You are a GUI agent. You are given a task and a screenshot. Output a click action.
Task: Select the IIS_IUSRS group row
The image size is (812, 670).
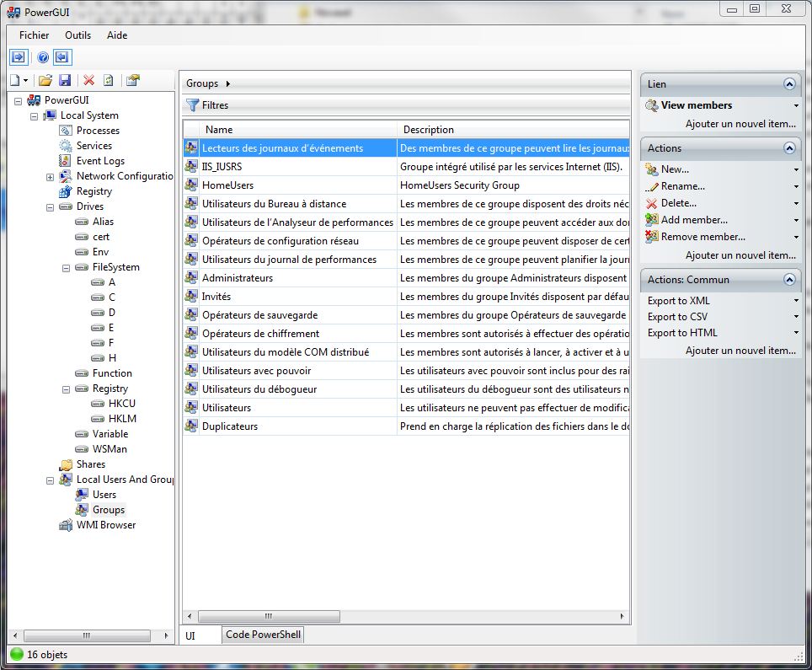[407, 166]
